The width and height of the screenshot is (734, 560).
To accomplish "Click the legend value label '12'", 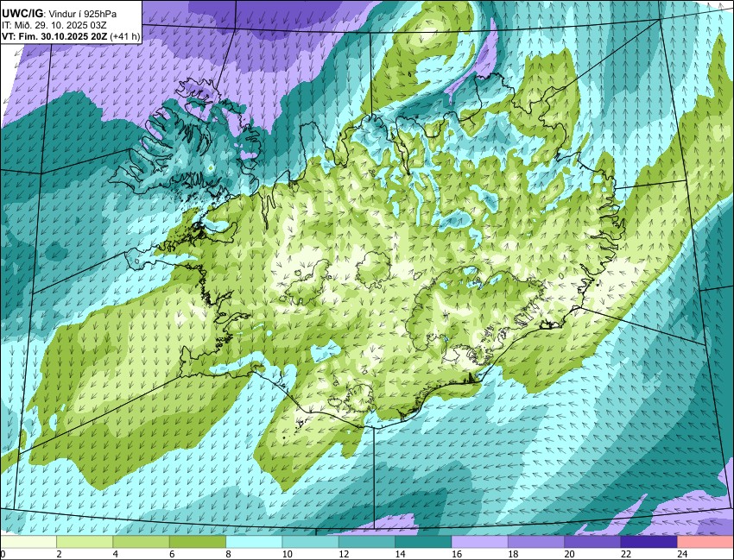I will (x=344, y=554).
